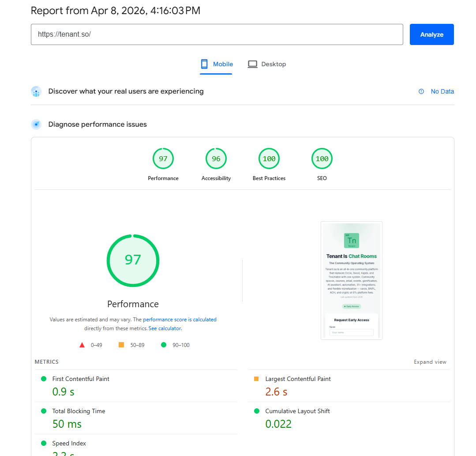
Task: Expand the Largest Contentful Paint metric
Action: 298,379
